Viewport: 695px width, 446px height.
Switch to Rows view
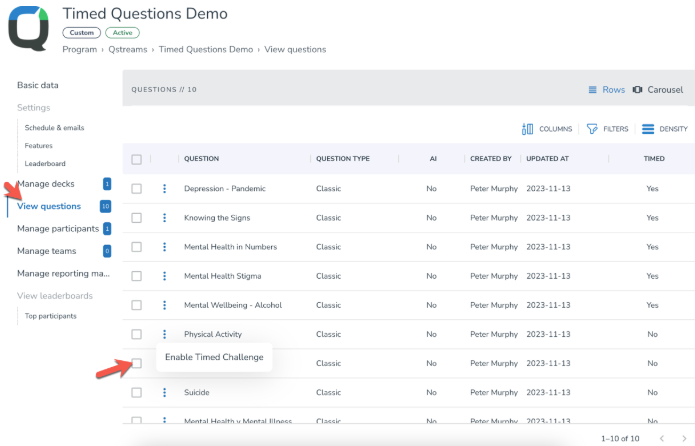pyautogui.click(x=606, y=90)
